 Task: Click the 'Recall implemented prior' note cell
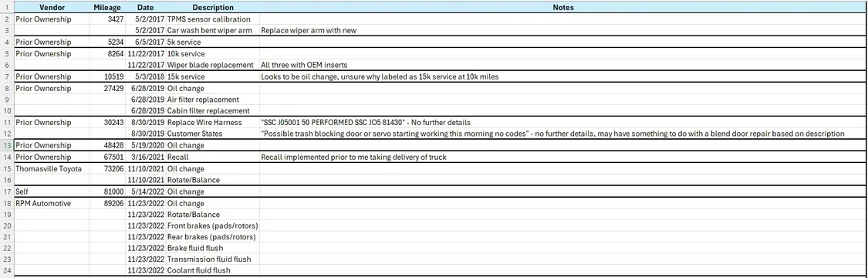coord(563,158)
